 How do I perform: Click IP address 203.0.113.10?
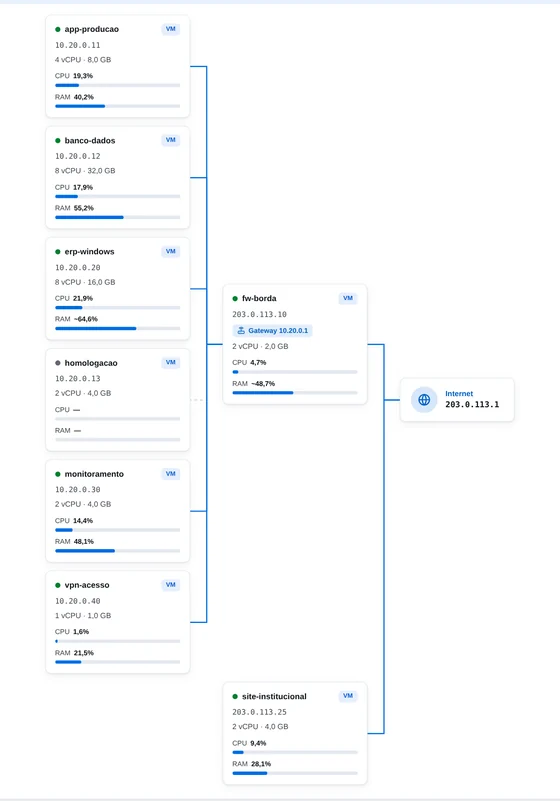(x=260, y=314)
